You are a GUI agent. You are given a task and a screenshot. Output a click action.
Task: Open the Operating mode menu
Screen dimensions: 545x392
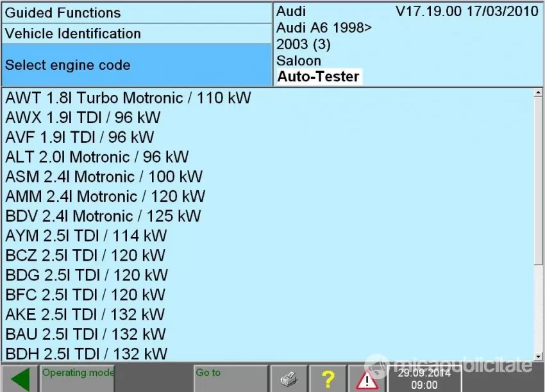tap(78, 379)
